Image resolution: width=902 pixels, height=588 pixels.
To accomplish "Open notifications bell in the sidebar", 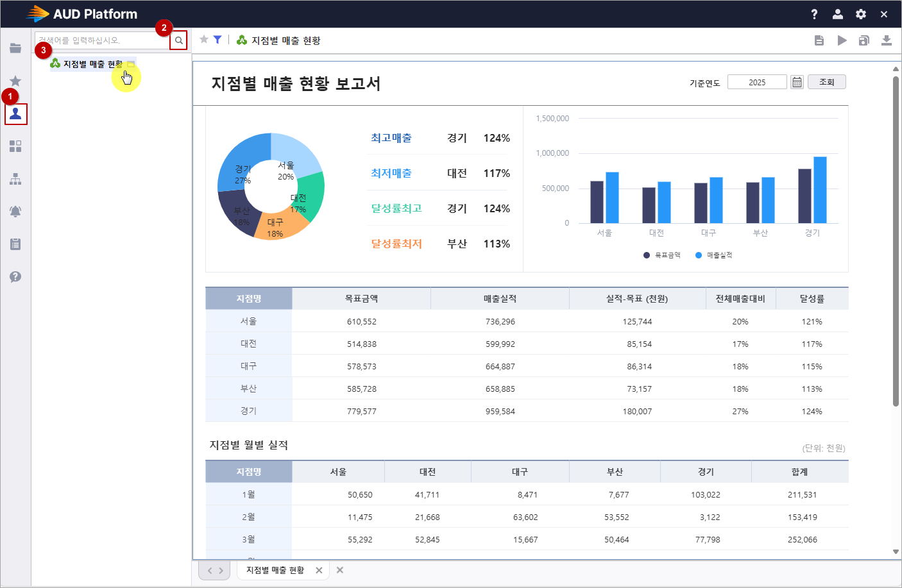I will pyautogui.click(x=15, y=212).
